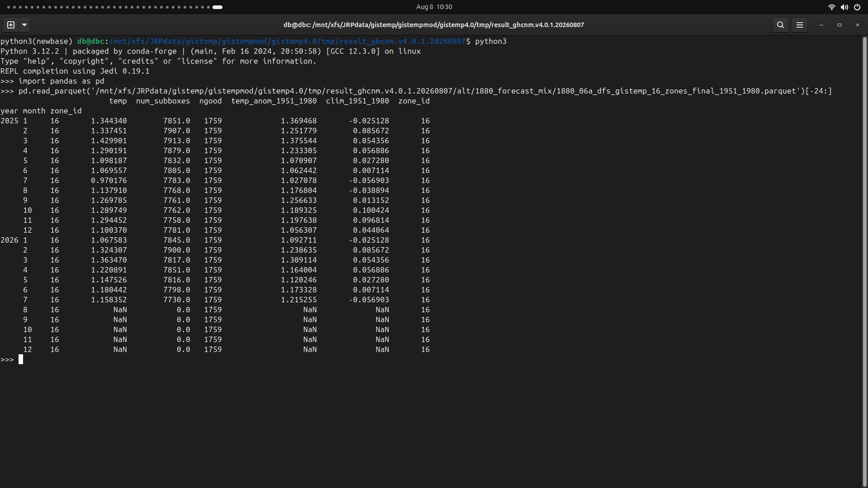Expand the new tab dropdown arrow
Viewport: 868px width, 488px height.
tap(24, 25)
